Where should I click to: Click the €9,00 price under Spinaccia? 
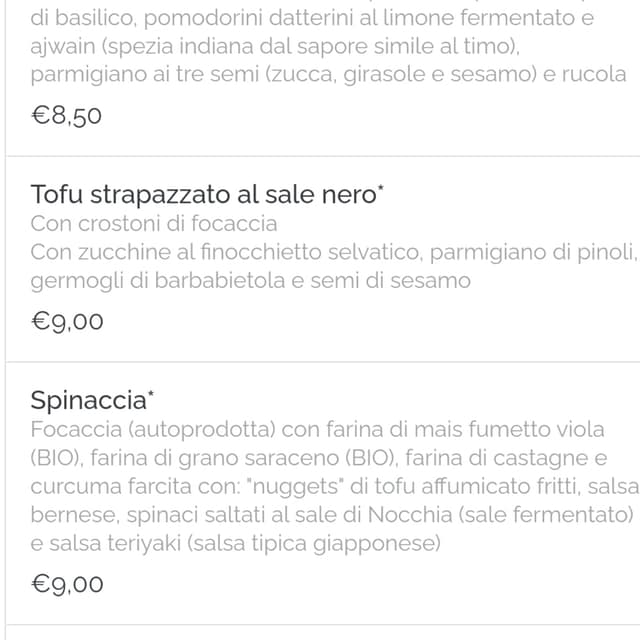pos(67,583)
